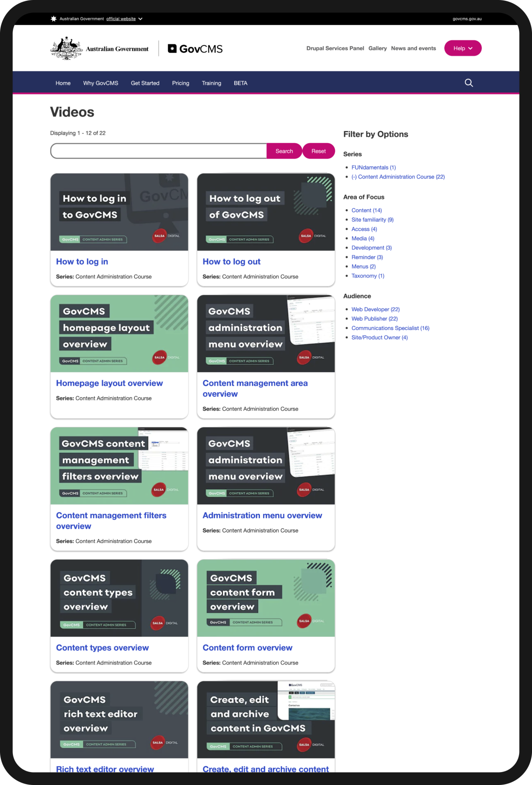Focus the video search input field

pos(159,151)
